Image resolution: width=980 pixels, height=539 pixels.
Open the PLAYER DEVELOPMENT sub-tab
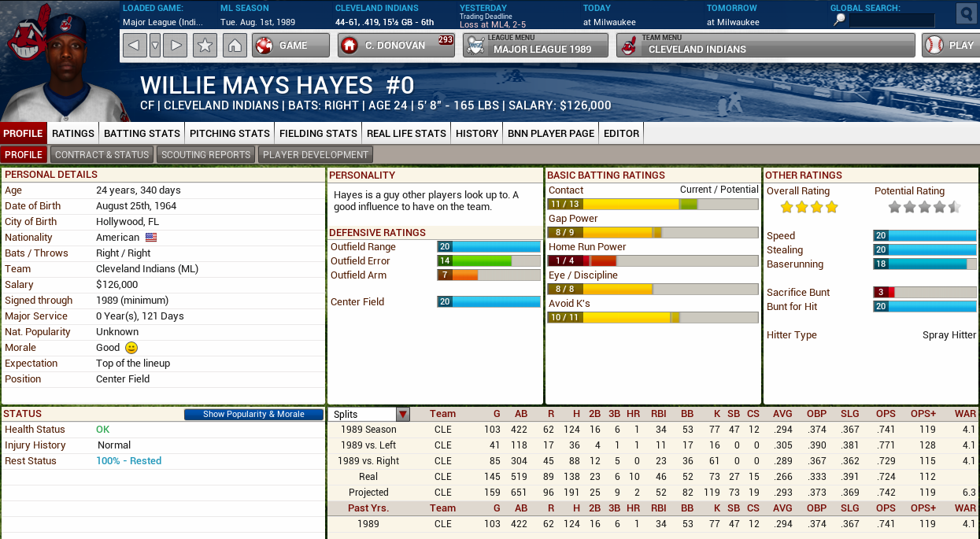click(x=316, y=154)
